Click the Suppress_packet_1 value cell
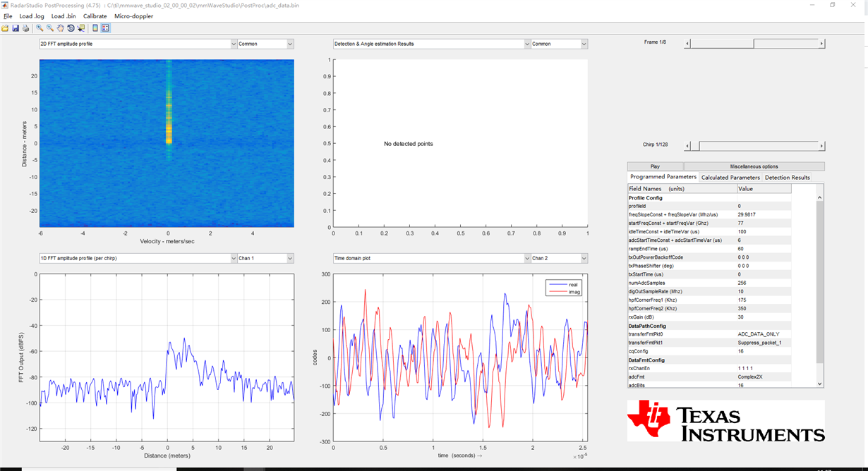The image size is (868, 471). click(x=764, y=343)
